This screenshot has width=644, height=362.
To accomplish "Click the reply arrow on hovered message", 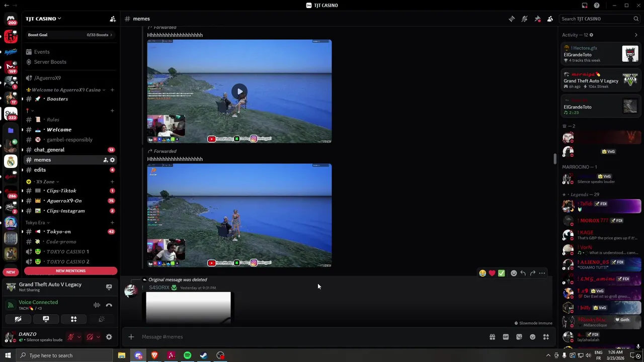I will pyautogui.click(x=523, y=273).
